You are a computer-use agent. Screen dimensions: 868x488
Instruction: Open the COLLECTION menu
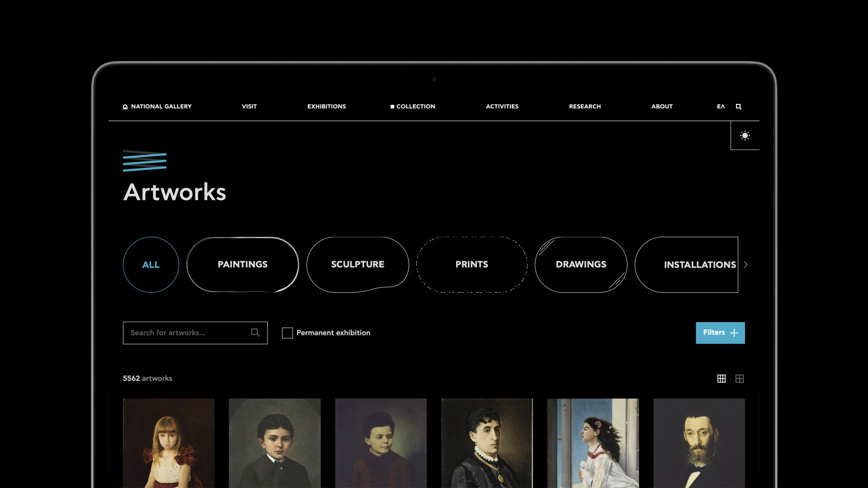coord(415,107)
